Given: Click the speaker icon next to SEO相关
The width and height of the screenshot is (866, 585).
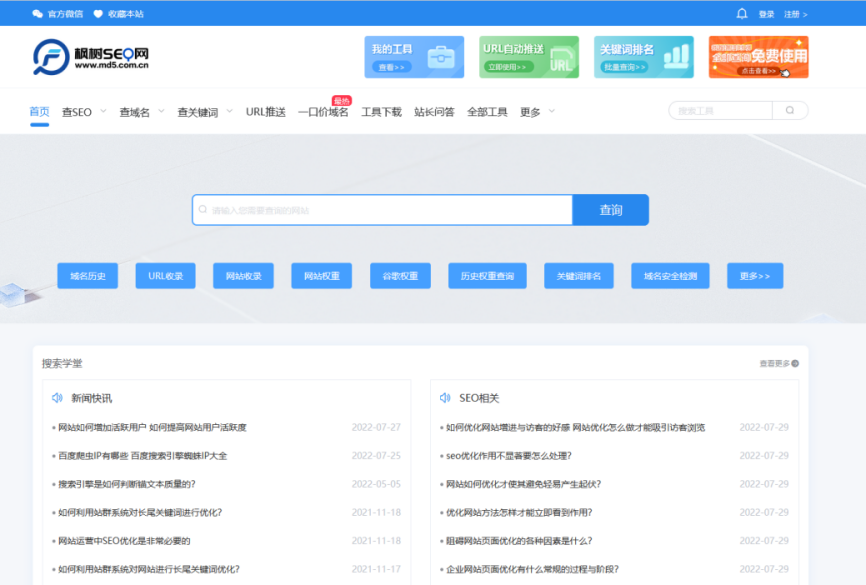Looking at the screenshot, I should click(445, 398).
